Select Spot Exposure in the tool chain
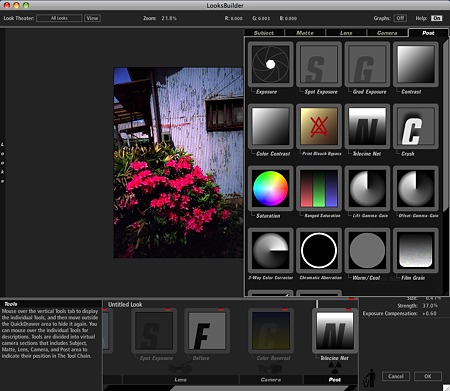The width and height of the screenshot is (450, 391). [x=154, y=331]
